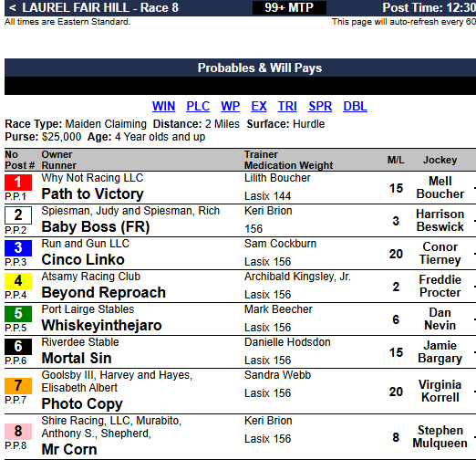Screen dimensions: 476x460
Task: Click the runner name Whiskeyinthejaro
Action: [x=101, y=326]
